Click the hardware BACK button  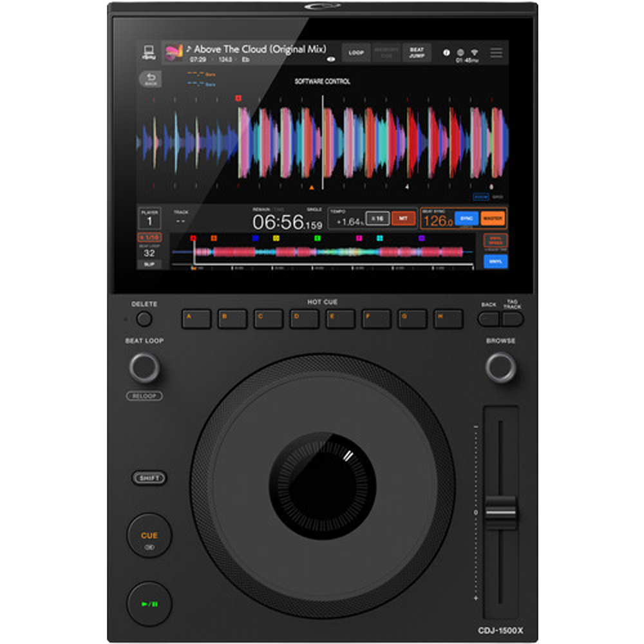click(489, 319)
